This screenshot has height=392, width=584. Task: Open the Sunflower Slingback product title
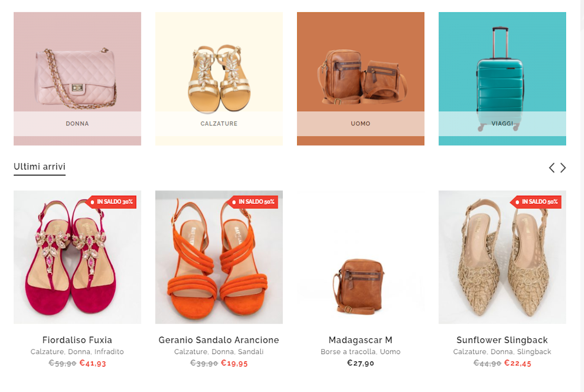[502, 340]
